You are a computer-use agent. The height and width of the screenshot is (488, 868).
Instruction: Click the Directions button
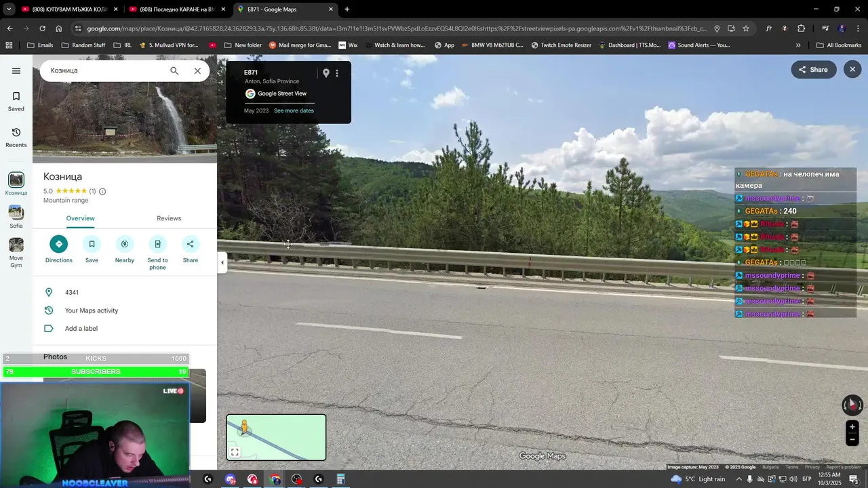coord(59,249)
